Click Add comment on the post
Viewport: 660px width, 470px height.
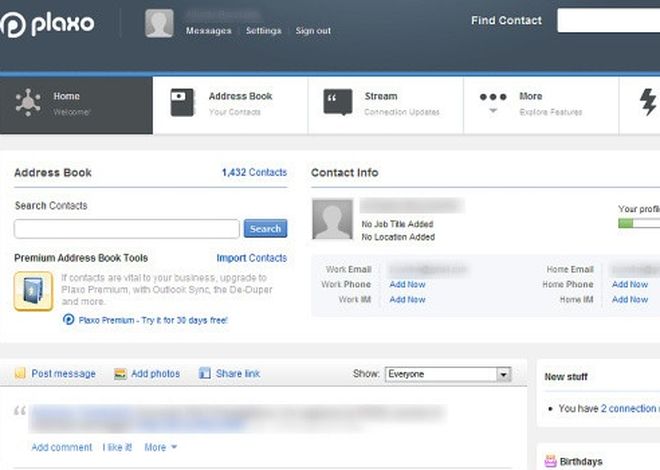pos(61,447)
